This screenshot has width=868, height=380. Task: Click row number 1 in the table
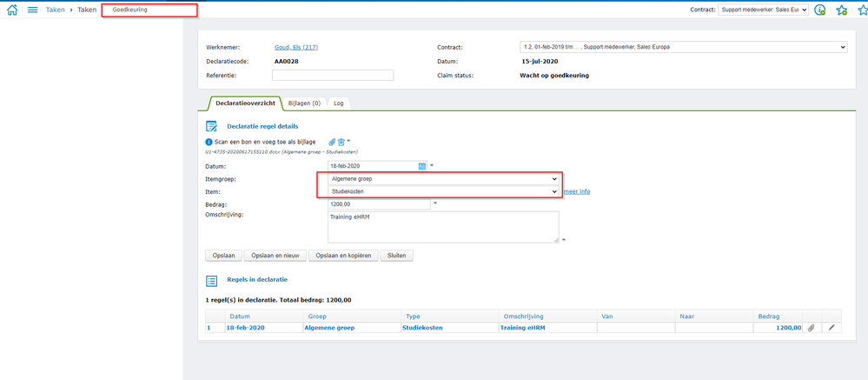[x=209, y=328]
